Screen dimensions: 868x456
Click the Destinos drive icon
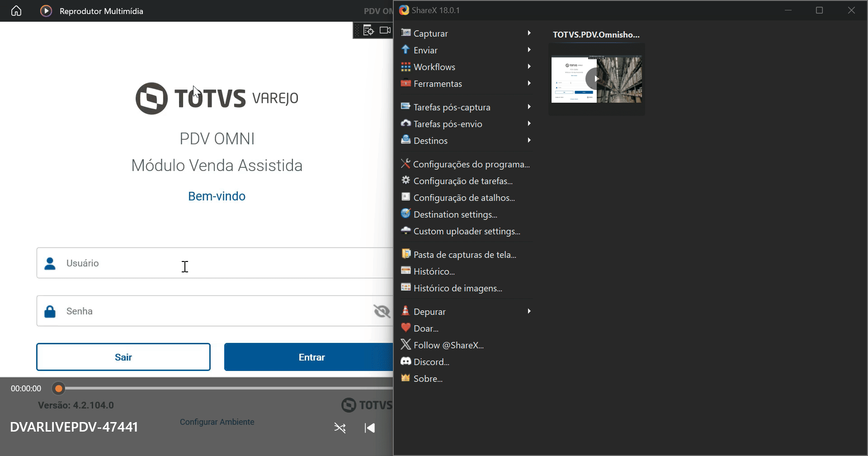point(406,140)
